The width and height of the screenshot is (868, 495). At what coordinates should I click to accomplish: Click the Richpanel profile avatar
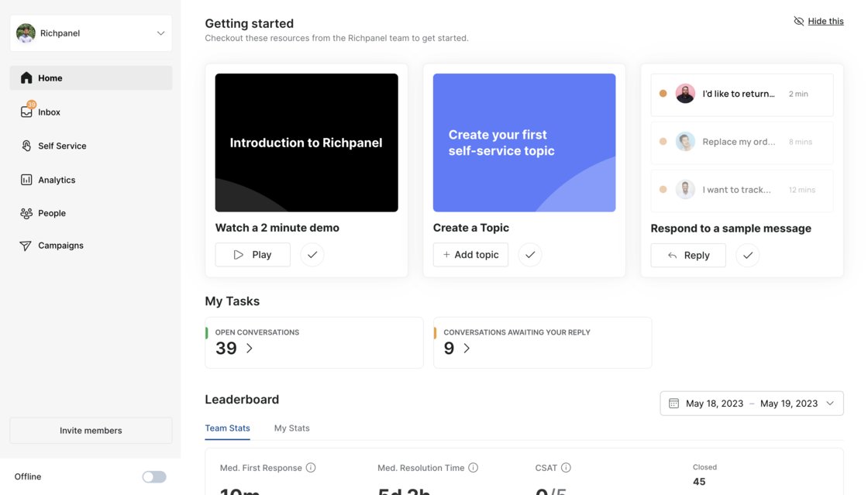[26, 33]
